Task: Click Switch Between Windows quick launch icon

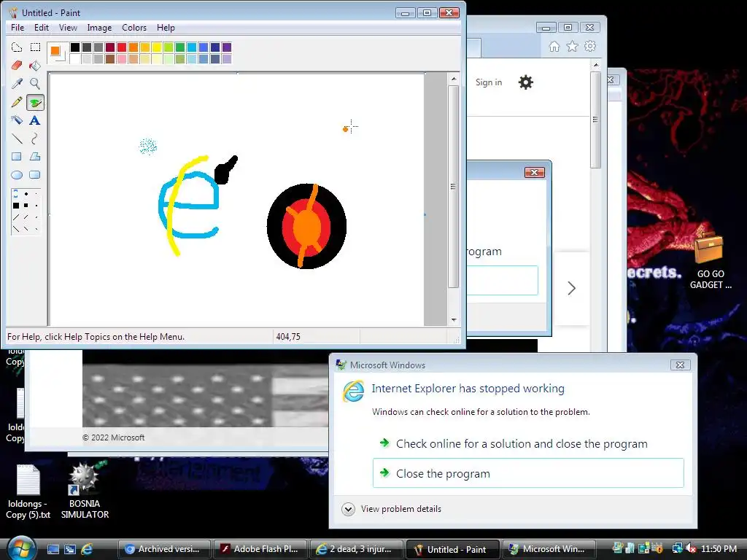Action: 70,549
